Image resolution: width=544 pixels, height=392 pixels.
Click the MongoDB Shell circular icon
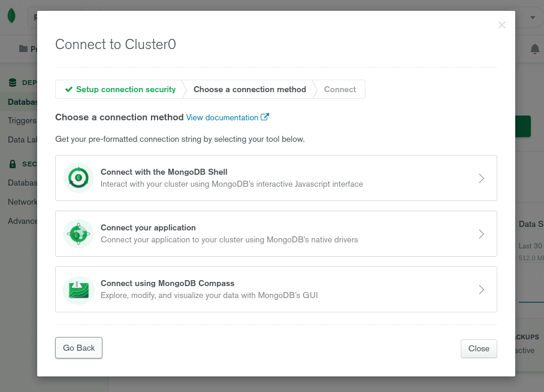pyautogui.click(x=78, y=178)
